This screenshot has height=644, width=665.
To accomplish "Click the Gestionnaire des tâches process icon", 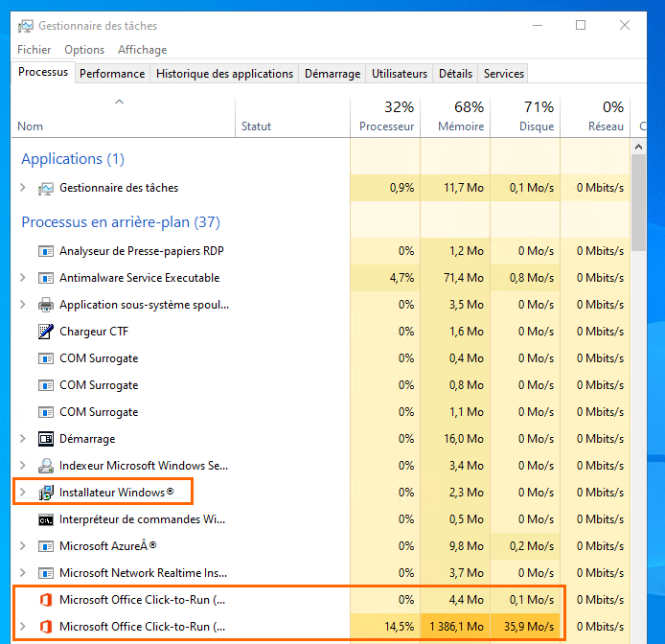I will click(46, 188).
